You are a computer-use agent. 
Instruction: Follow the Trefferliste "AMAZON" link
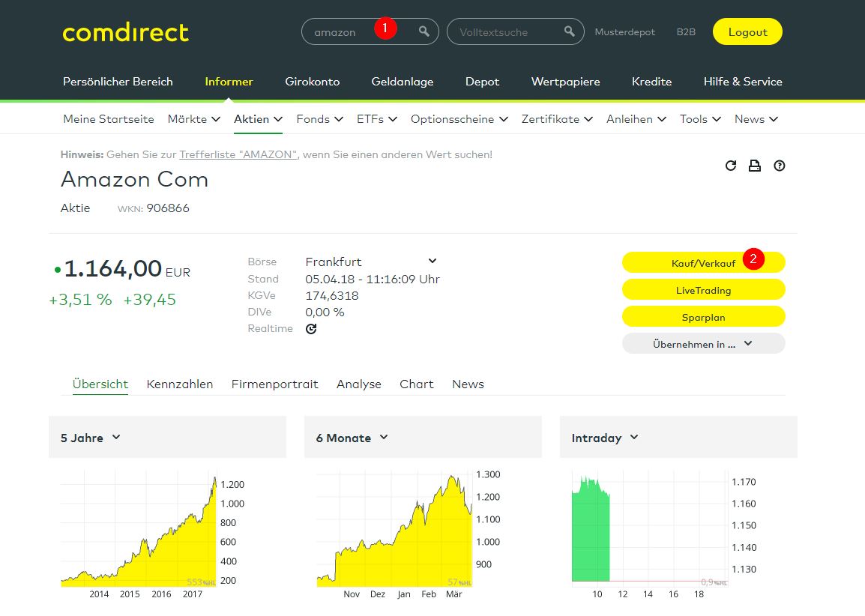[238, 154]
